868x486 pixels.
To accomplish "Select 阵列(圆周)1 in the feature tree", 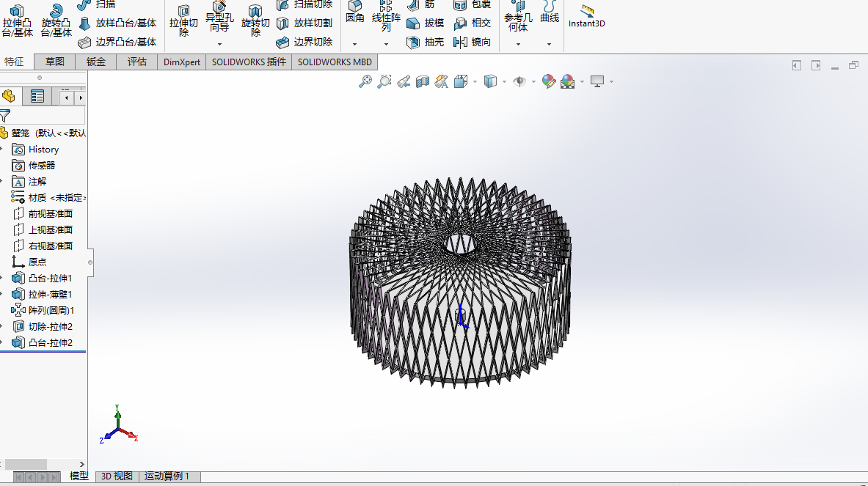I will point(51,310).
